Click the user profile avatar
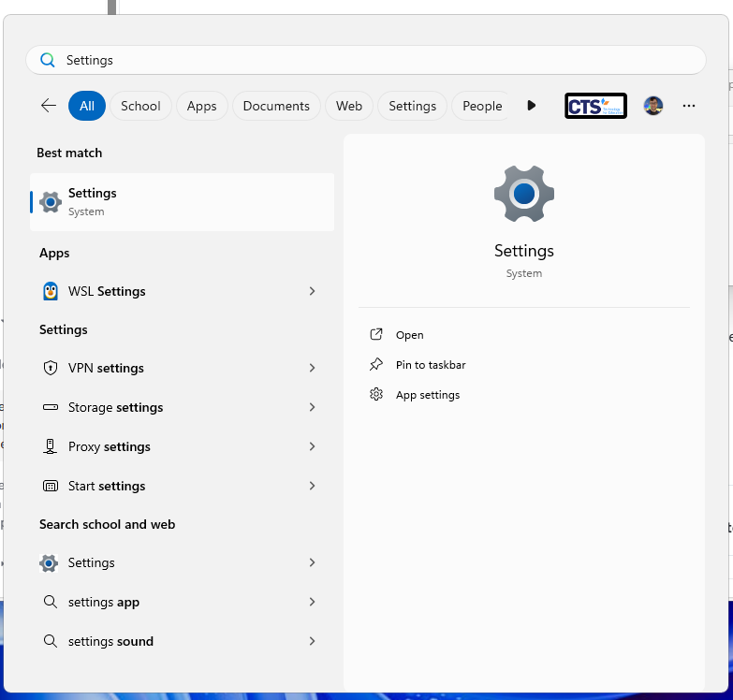Viewport: 733px width, 700px height. coord(653,106)
